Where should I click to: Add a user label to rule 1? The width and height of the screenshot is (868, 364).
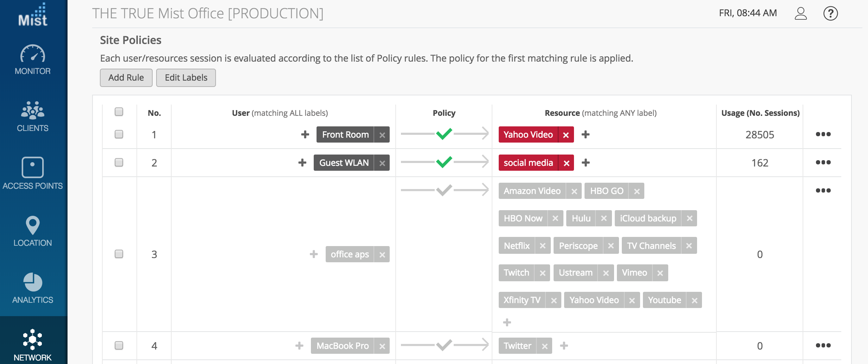tap(305, 134)
